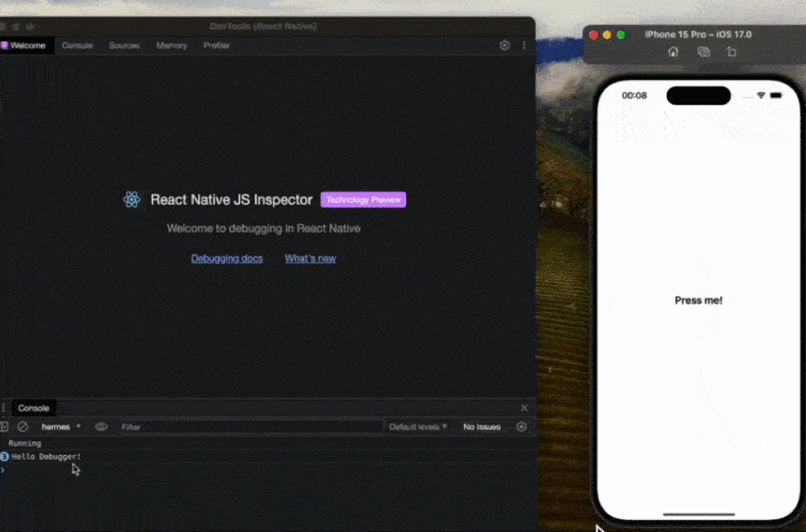Clear the console with the circle-slash icon
The height and width of the screenshot is (532, 806).
22,426
